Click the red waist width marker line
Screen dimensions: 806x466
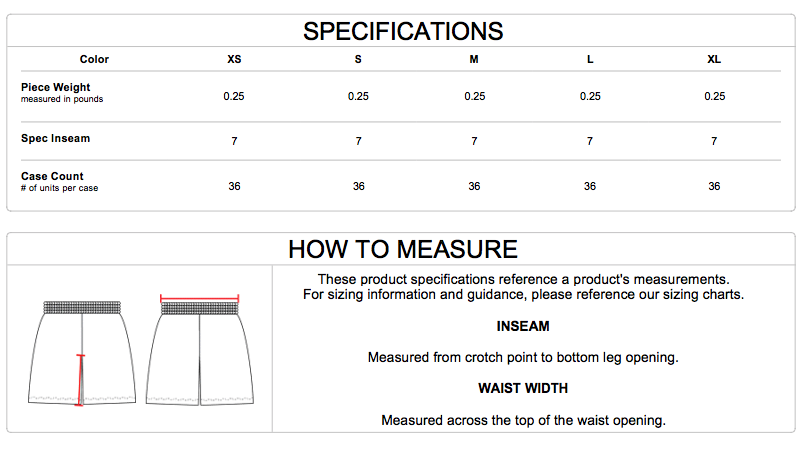tap(200, 297)
